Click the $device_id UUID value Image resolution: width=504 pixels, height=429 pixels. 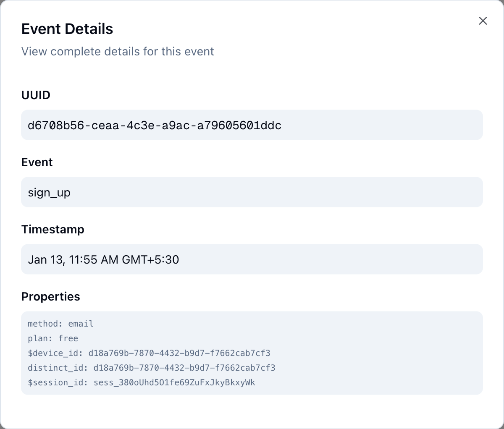coord(179,353)
